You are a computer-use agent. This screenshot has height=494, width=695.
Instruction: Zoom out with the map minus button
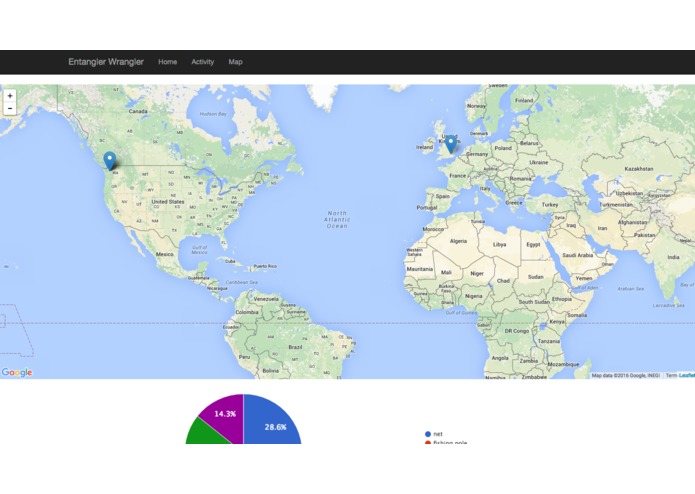[10, 109]
